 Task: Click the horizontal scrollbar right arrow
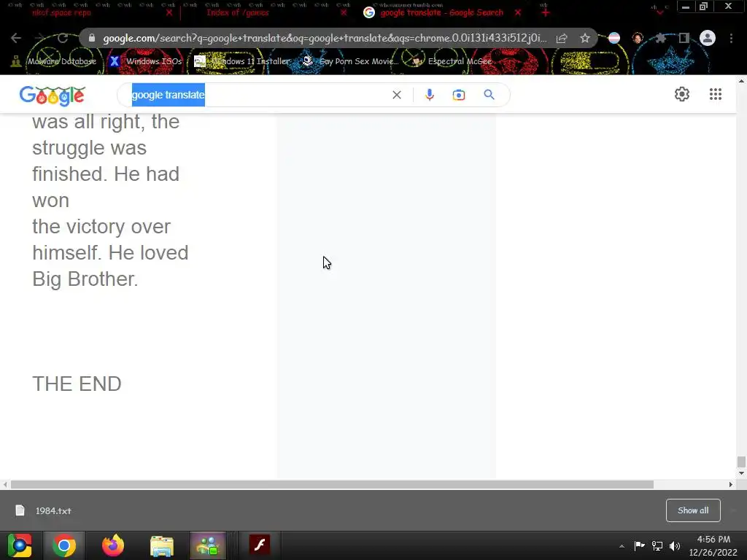pyautogui.click(x=731, y=485)
